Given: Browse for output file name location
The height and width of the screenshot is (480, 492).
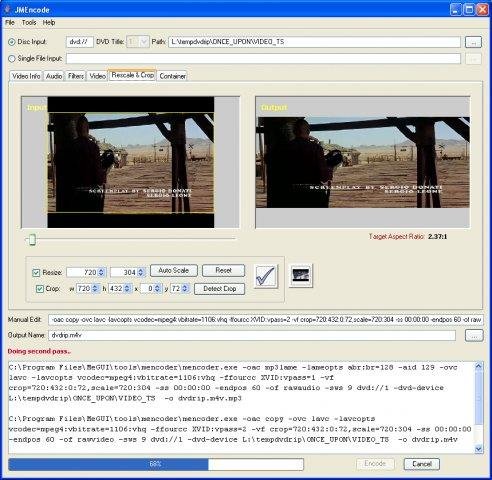Looking at the screenshot, I should (x=474, y=335).
